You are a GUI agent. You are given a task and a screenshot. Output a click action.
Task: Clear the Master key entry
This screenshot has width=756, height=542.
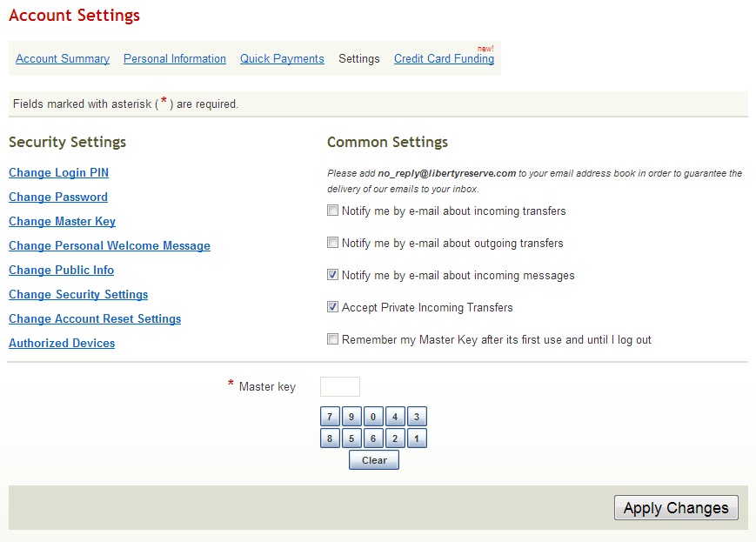point(374,460)
